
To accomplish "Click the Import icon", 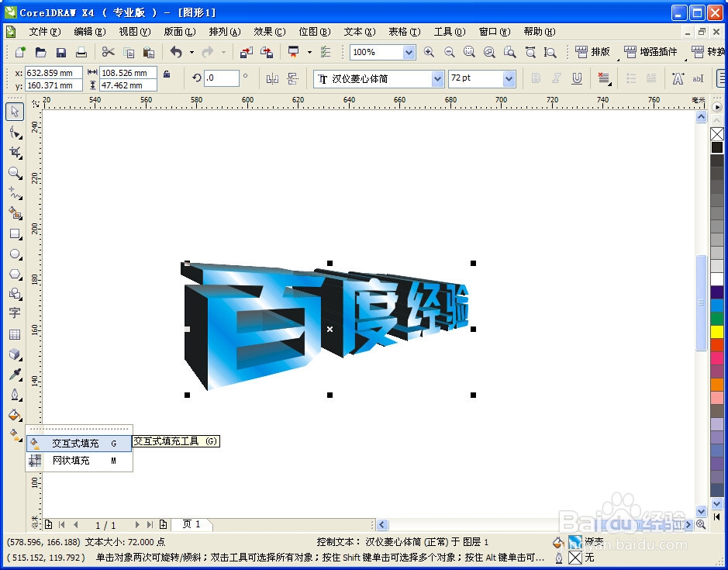I will [247, 52].
